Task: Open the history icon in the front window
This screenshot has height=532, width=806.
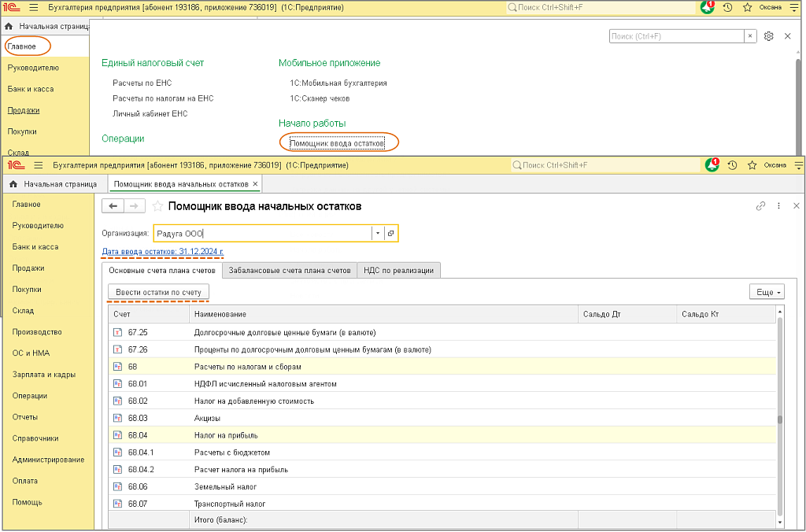Action: (x=733, y=165)
